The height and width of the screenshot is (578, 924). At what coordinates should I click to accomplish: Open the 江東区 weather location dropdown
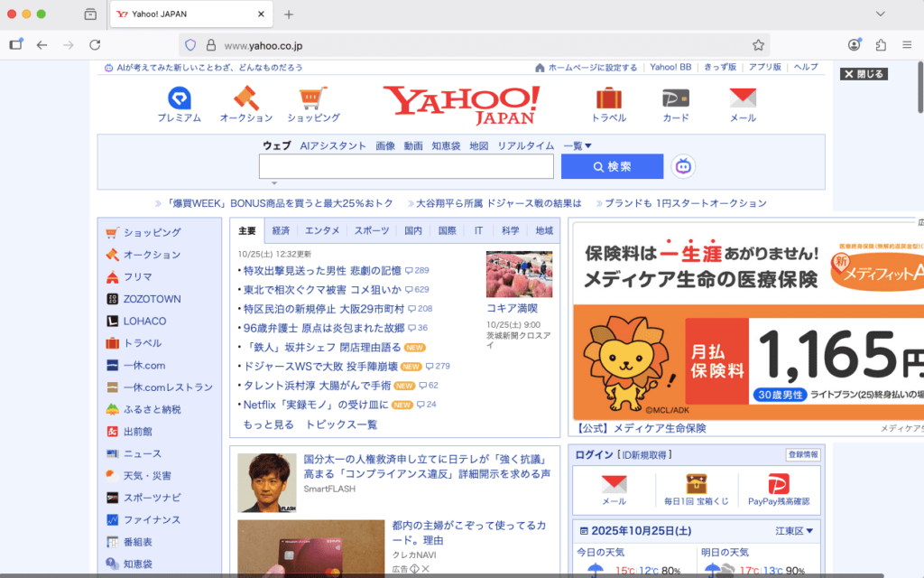pyautogui.click(x=794, y=531)
